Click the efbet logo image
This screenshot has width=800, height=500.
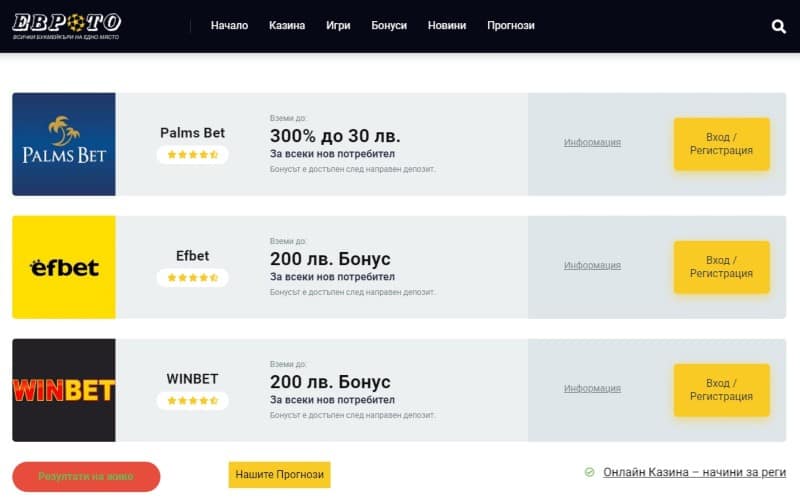(x=64, y=267)
